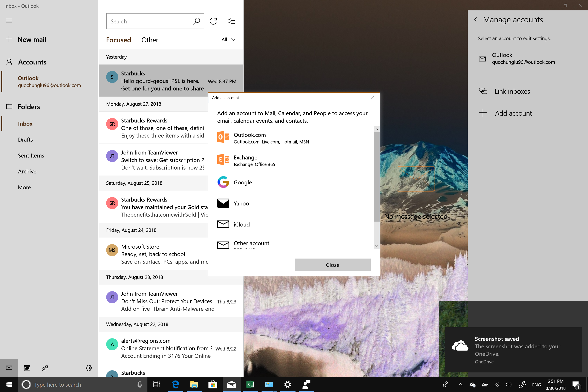
Task: Click Windows Start button
Action: [9, 384]
